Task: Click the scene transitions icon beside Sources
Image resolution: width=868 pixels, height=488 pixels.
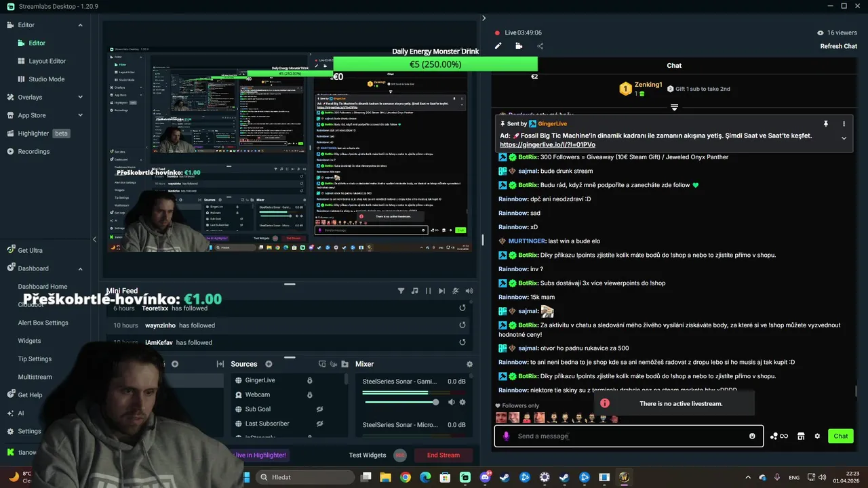Action: coord(220,364)
